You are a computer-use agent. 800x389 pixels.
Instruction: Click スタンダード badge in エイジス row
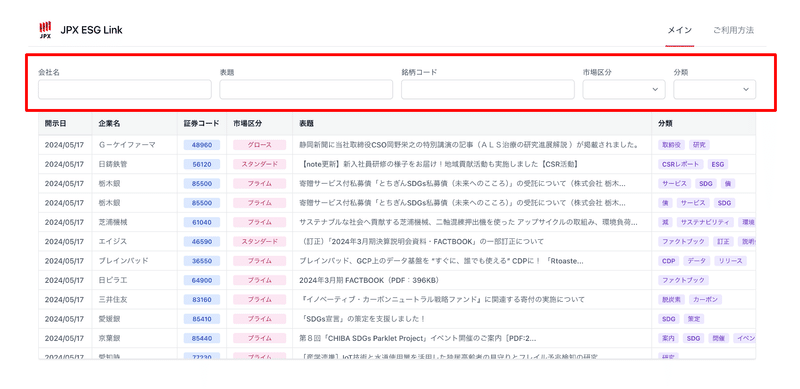260,241
